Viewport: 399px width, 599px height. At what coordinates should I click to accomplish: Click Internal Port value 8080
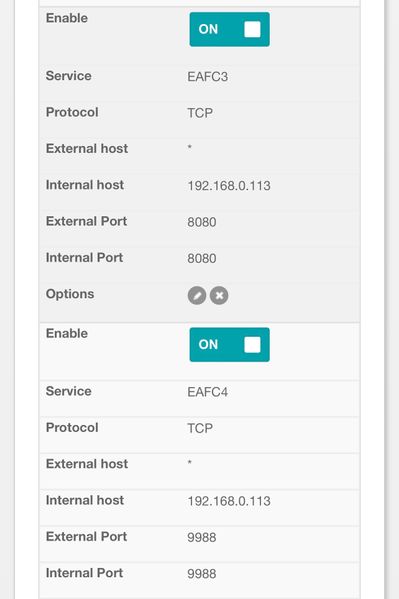(x=202, y=259)
